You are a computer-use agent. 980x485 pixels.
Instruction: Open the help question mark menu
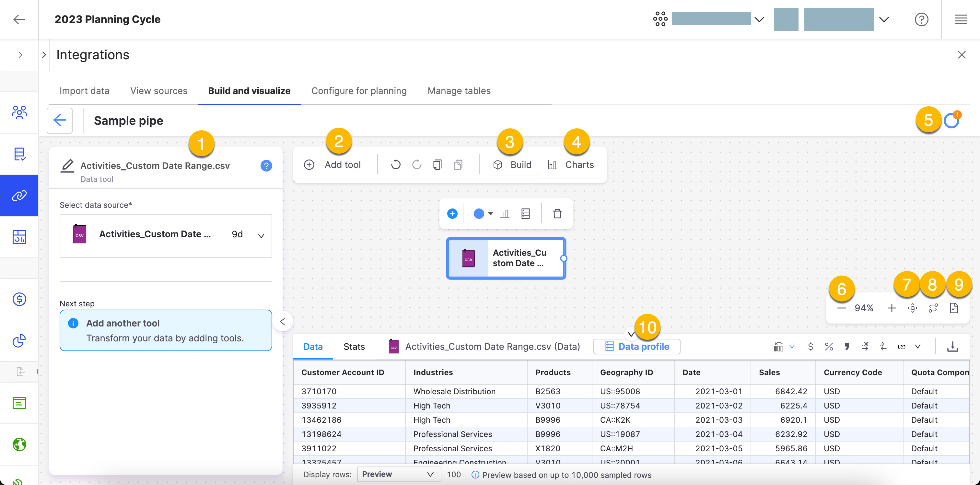[921, 19]
